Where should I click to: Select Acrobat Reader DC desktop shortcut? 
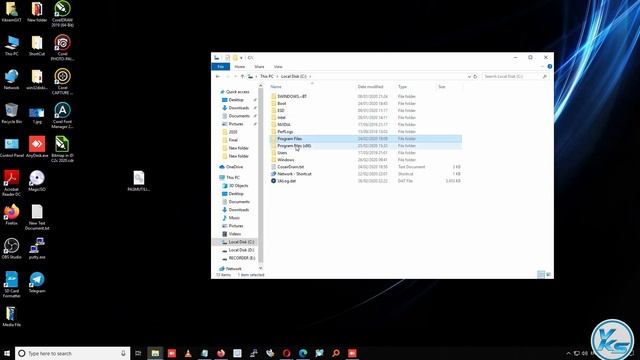11,183
